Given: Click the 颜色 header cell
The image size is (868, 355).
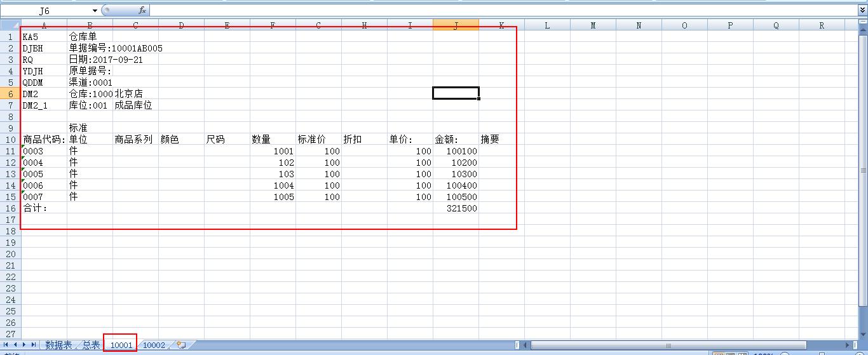Looking at the screenshot, I should (181, 139).
